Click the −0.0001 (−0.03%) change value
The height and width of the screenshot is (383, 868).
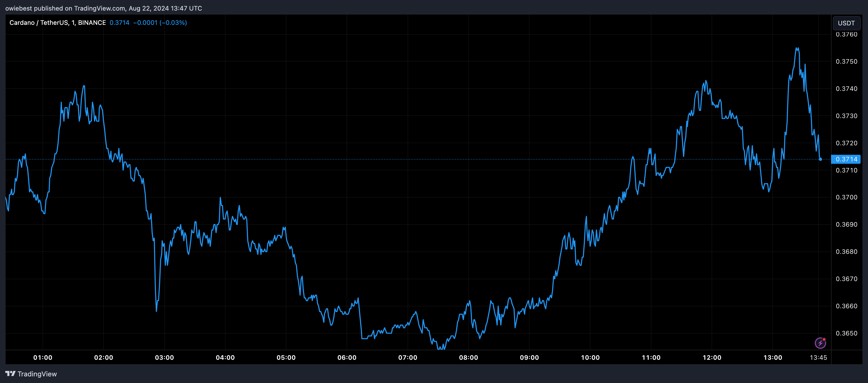(x=160, y=22)
